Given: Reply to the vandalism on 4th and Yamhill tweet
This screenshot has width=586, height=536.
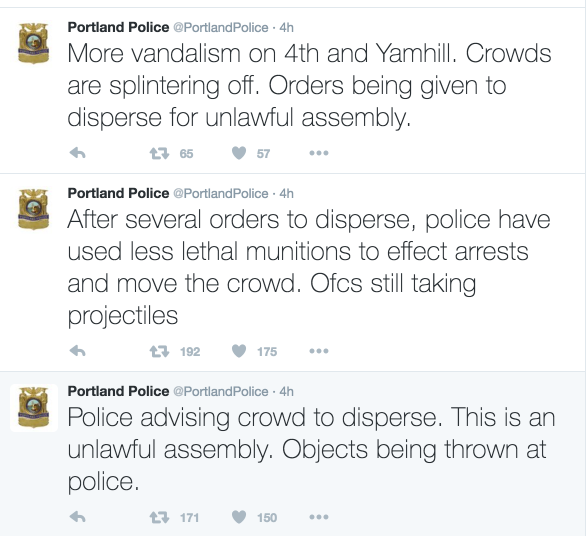Looking at the screenshot, I should point(78,153).
